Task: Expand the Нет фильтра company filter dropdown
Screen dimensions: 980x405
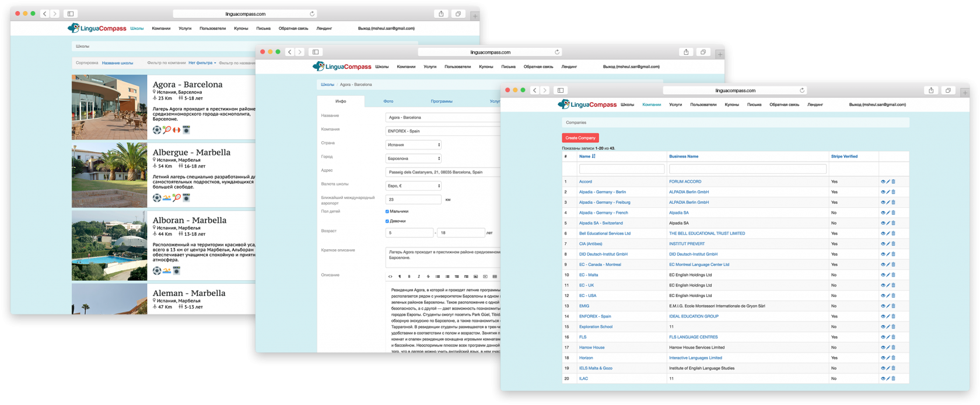Action: [202, 63]
